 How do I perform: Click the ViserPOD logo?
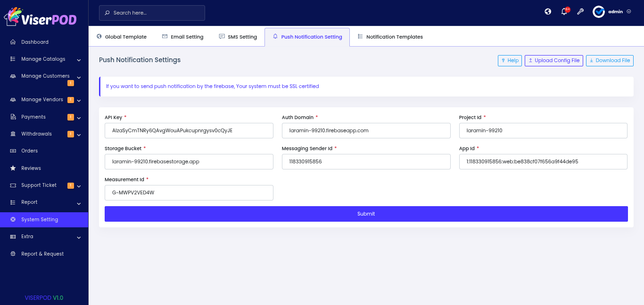41,17
